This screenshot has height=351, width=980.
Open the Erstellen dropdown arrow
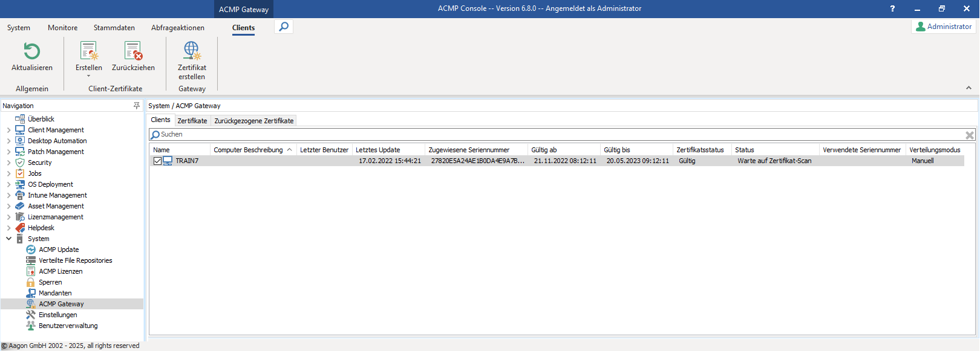click(x=89, y=76)
